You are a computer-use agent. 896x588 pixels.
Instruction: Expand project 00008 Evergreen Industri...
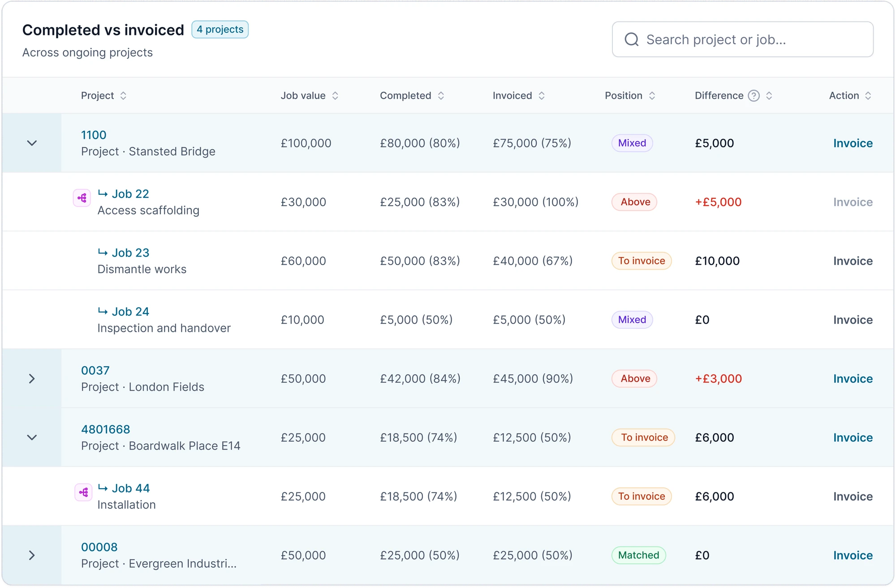click(32, 555)
